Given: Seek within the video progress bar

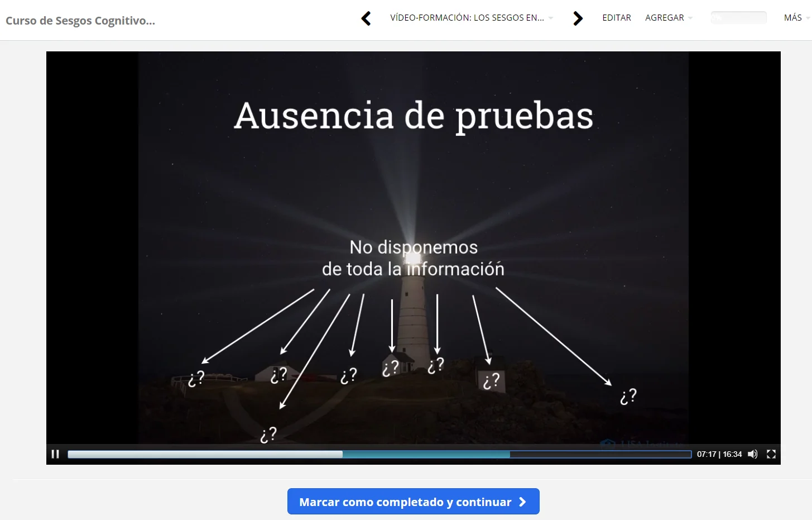Looking at the screenshot, I should pyautogui.click(x=379, y=454).
